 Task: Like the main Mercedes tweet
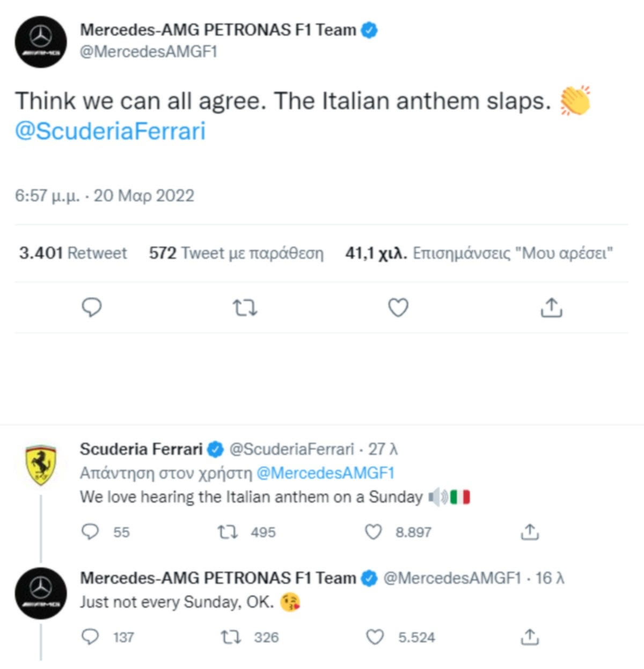click(x=398, y=308)
